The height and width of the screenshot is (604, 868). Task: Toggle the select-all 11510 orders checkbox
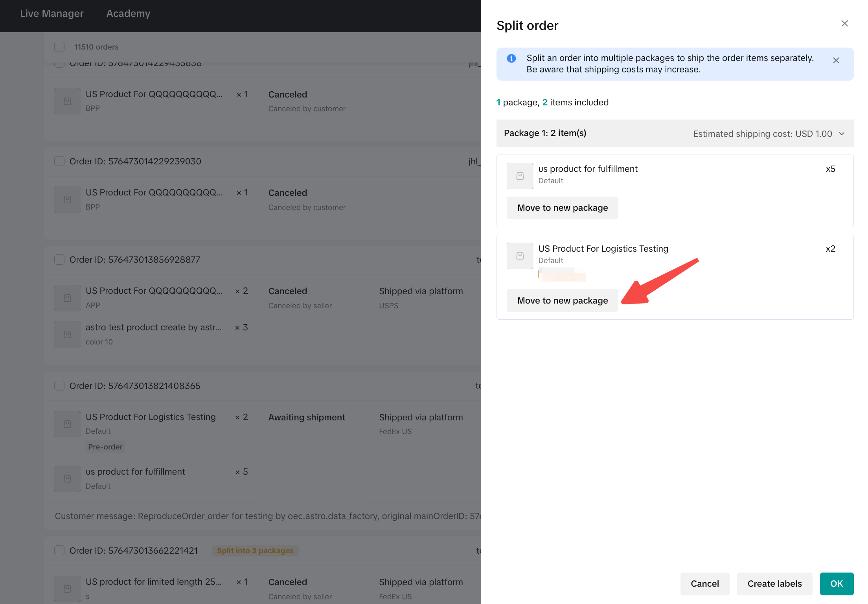tap(59, 47)
